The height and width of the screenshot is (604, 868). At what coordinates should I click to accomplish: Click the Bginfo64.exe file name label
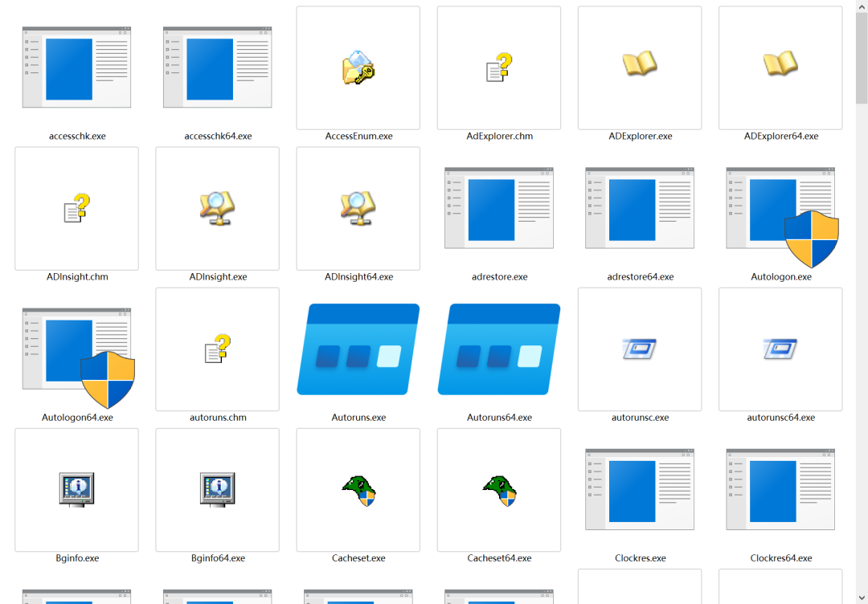[218, 558]
